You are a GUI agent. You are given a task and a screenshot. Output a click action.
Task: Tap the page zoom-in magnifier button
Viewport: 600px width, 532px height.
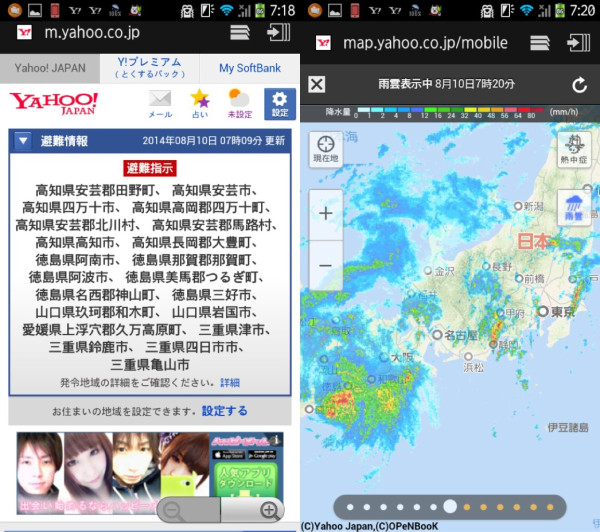269,510
